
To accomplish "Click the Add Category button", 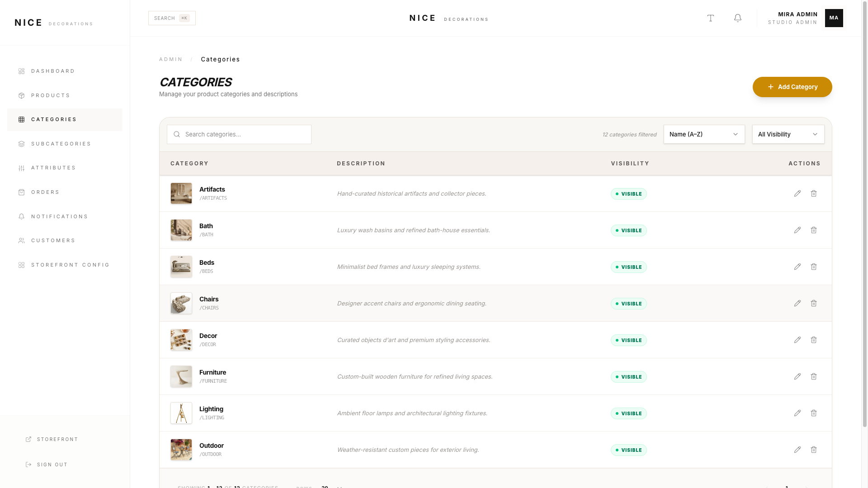I will point(792,87).
